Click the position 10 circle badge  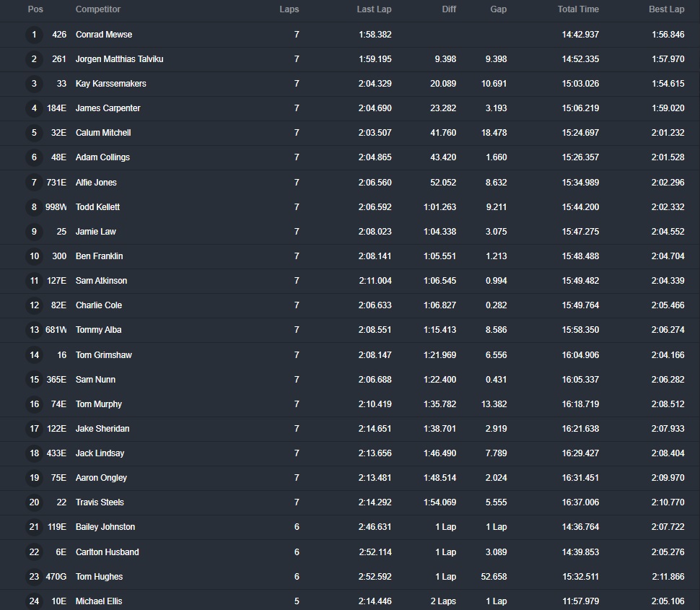coord(34,256)
